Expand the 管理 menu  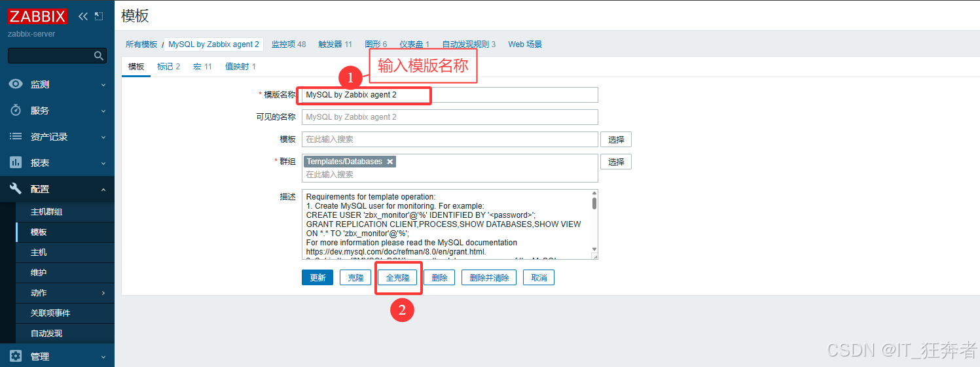tap(103, 357)
